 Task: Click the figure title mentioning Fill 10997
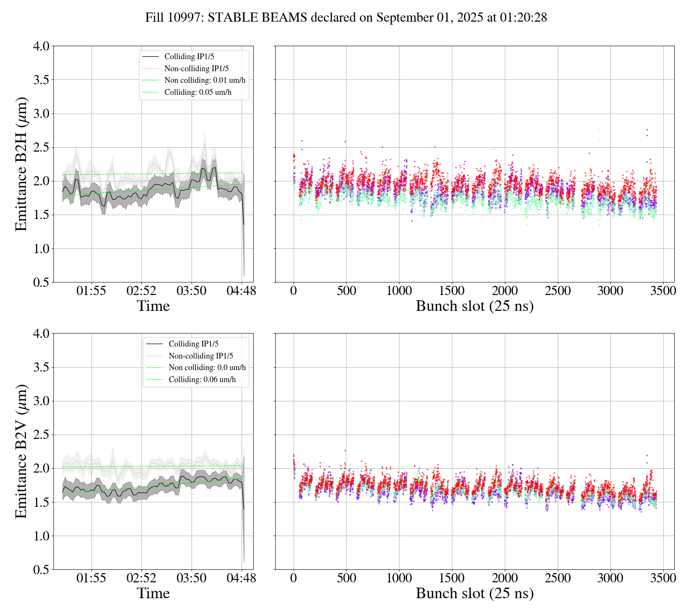pyautogui.click(x=346, y=18)
